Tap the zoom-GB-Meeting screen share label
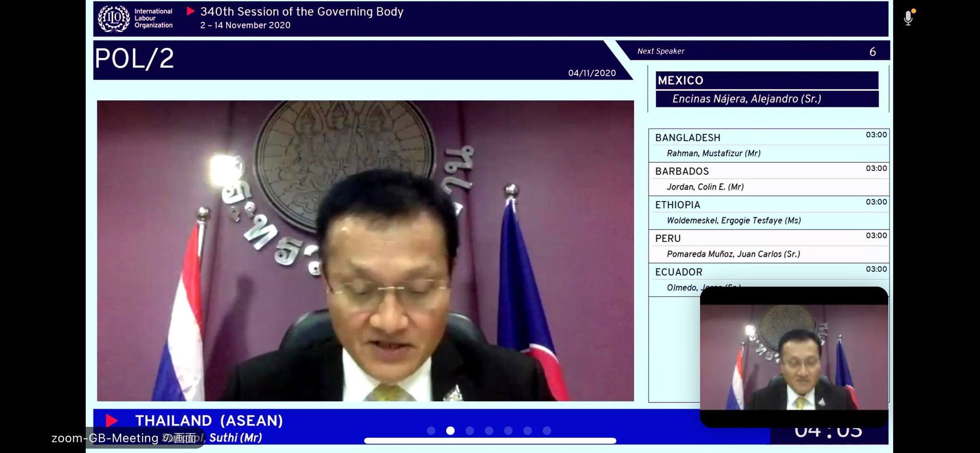 pos(124,438)
